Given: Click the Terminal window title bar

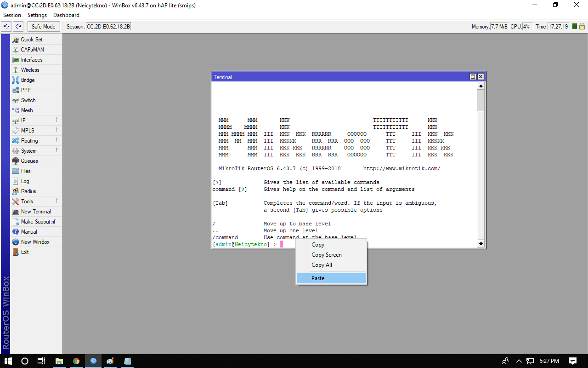Looking at the screenshot, I should [x=340, y=77].
